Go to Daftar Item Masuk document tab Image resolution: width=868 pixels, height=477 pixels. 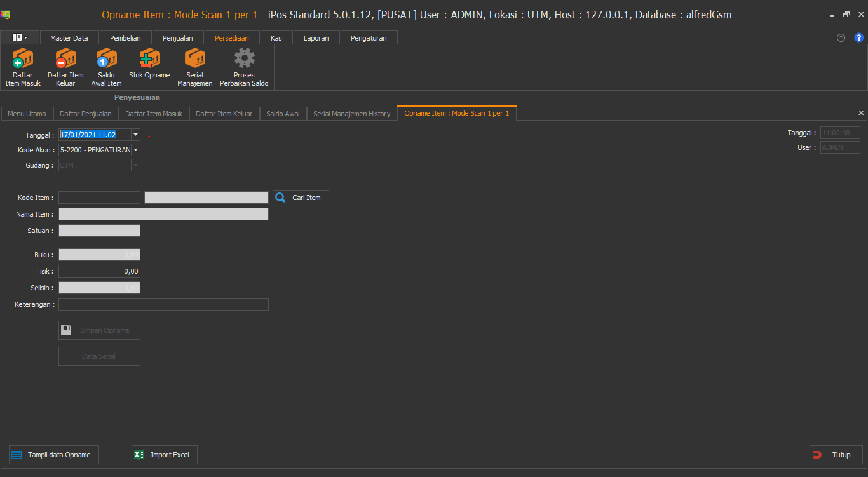tap(154, 114)
